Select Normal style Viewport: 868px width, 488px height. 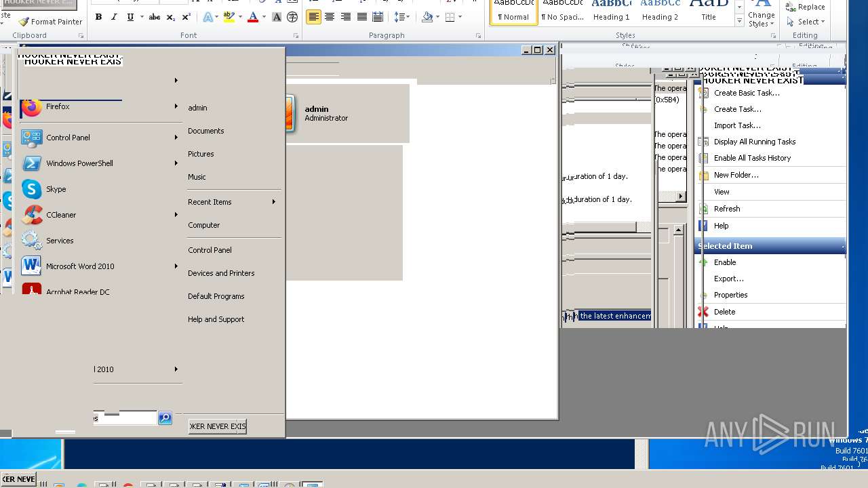pyautogui.click(x=513, y=12)
